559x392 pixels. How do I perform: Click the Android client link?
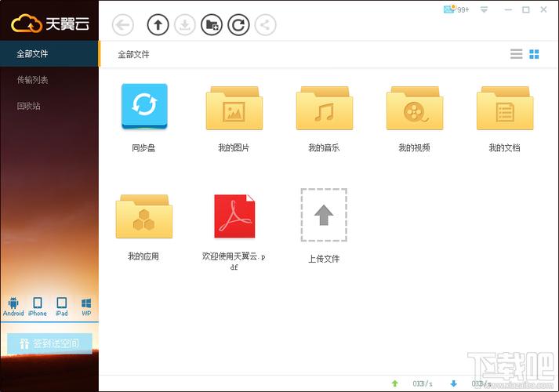[13, 307]
